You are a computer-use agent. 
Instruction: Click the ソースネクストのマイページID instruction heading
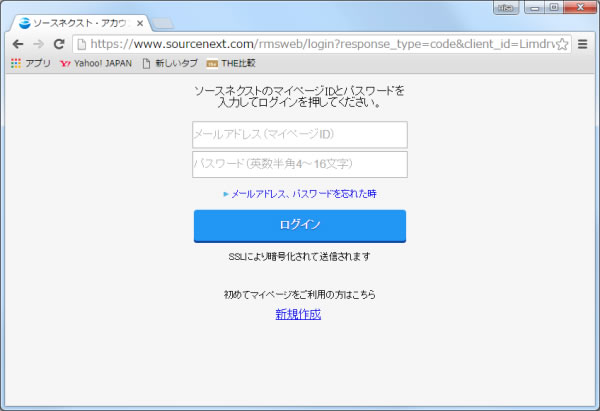point(300,97)
